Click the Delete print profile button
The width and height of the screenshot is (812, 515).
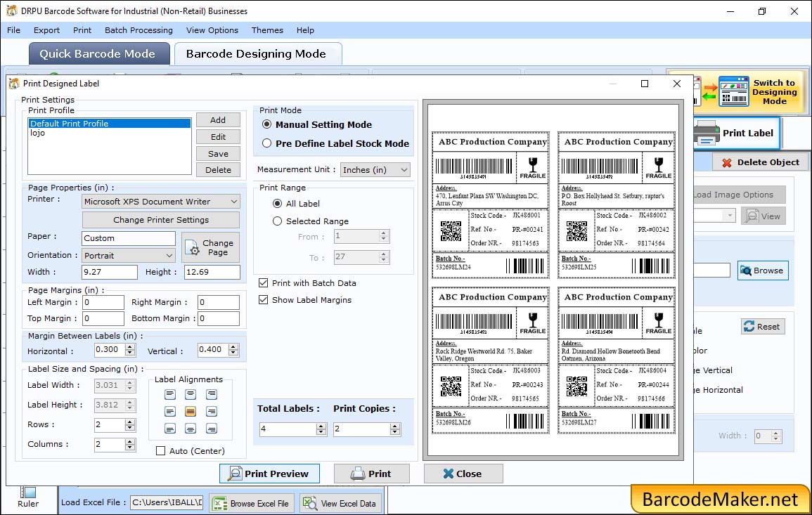pyautogui.click(x=218, y=170)
